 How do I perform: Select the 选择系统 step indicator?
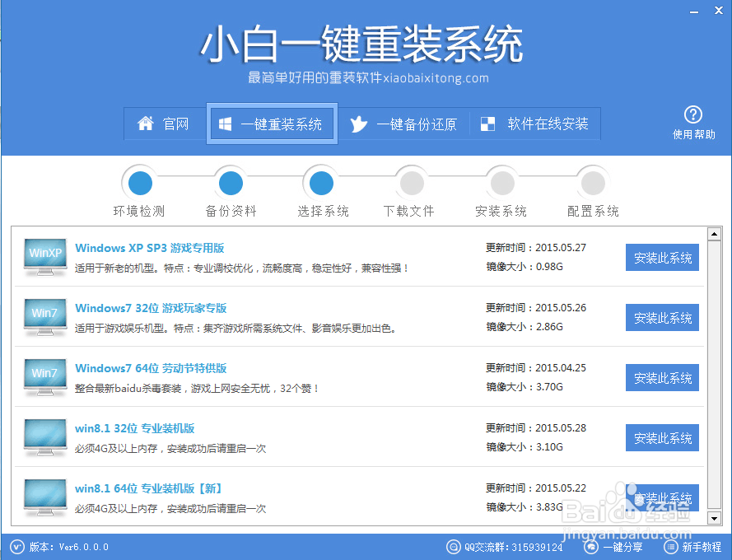320,183
